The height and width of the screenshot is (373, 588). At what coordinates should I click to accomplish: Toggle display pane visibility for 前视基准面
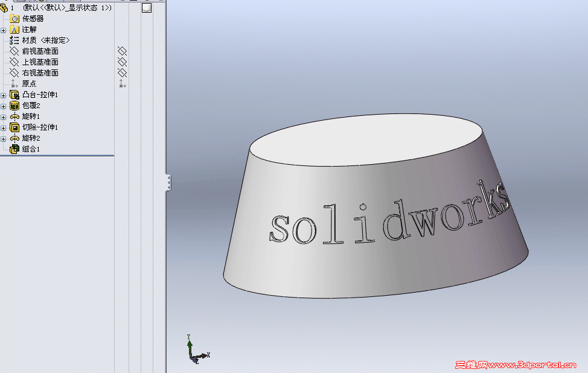(x=123, y=51)
